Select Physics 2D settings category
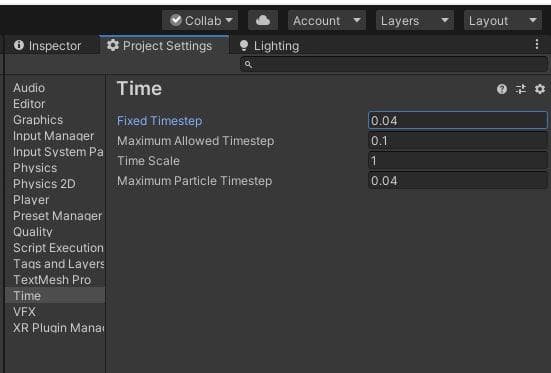 click(55, 184)
